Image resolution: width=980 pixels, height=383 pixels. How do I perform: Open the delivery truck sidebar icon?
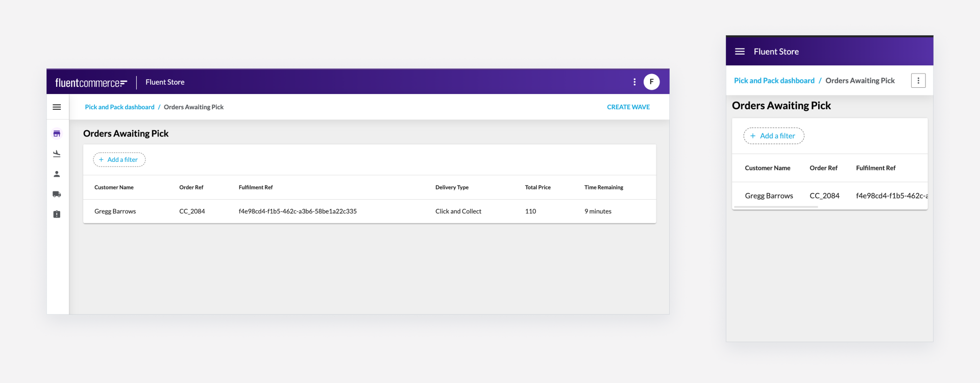pyautogui.click(x=57, y=194)
